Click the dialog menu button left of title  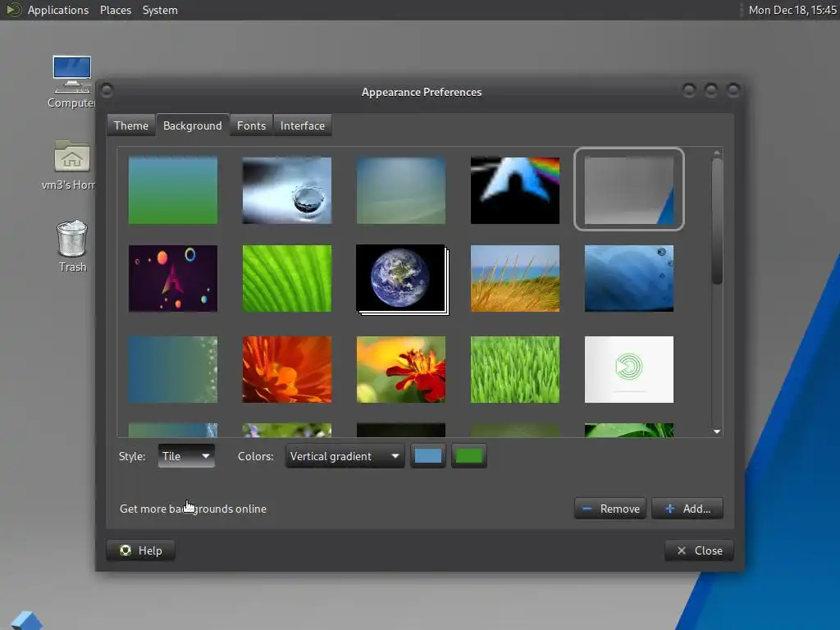tap(106, 90)
